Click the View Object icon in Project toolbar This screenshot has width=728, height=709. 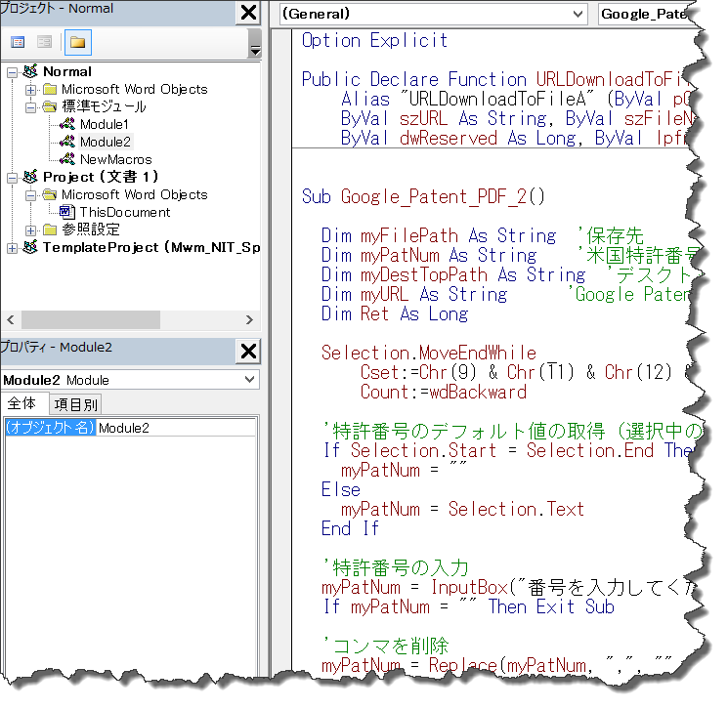click(x=44, y=42)
